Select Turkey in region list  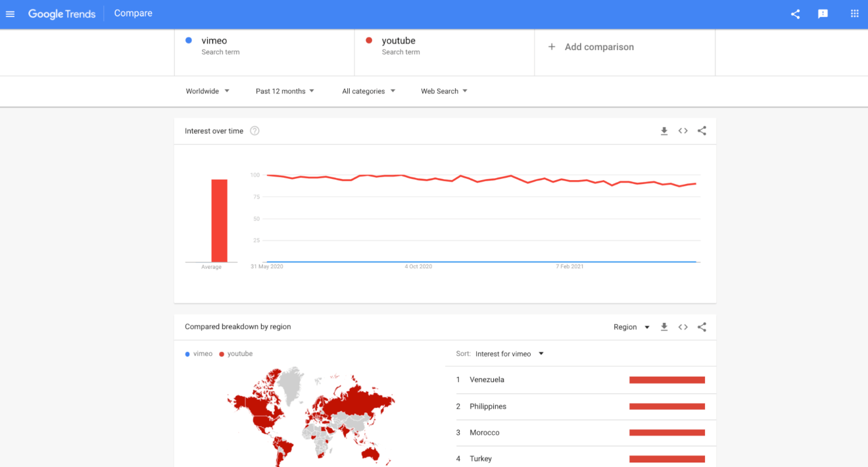[x=581, y=458]
